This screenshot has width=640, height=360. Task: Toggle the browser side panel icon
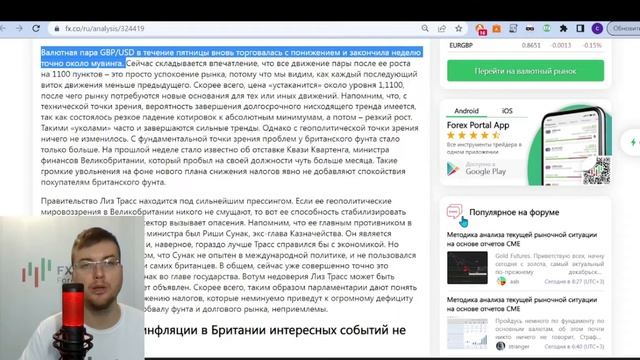580,28
